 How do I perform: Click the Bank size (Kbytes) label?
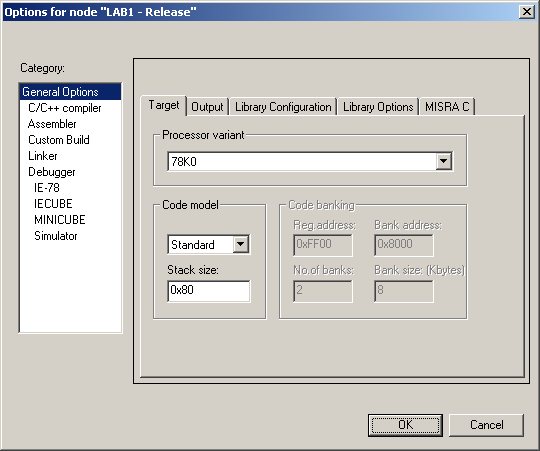coord(419,270)
